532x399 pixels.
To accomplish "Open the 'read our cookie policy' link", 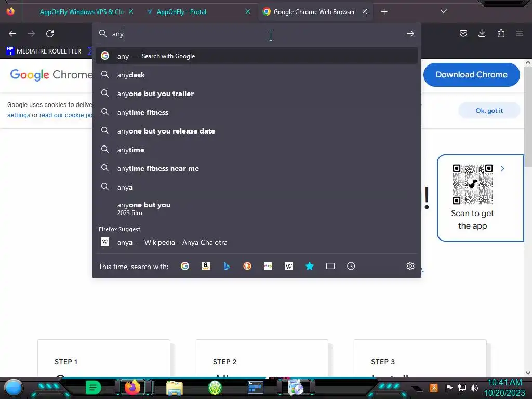I will click(66, 115).
